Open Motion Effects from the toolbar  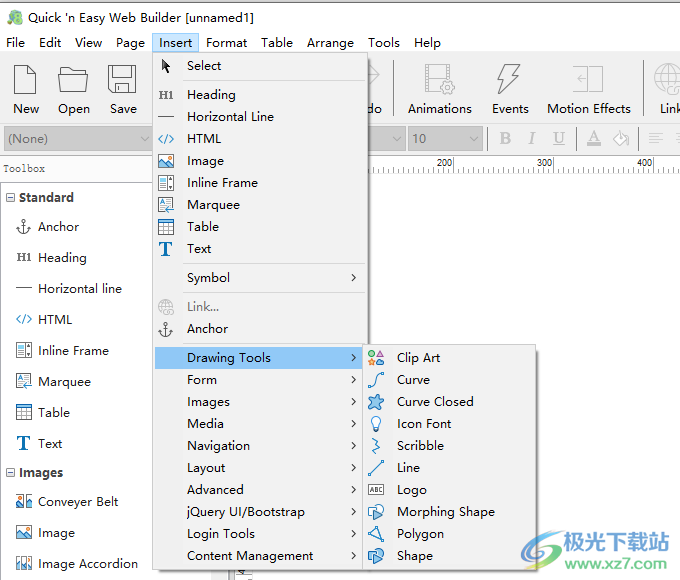pyautogui.click(x=588, y=90)
